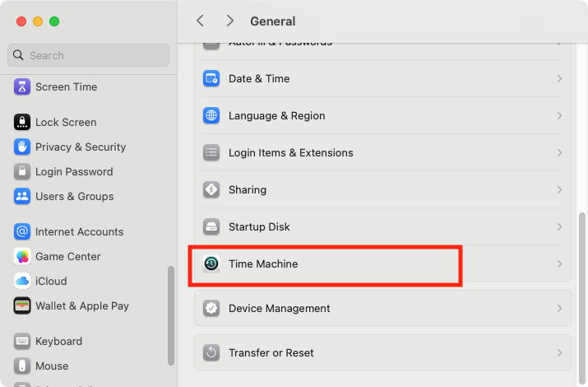This screenshot has width=588, height=387.
Task: Open the Sharing text row
Action: (248, 189)
